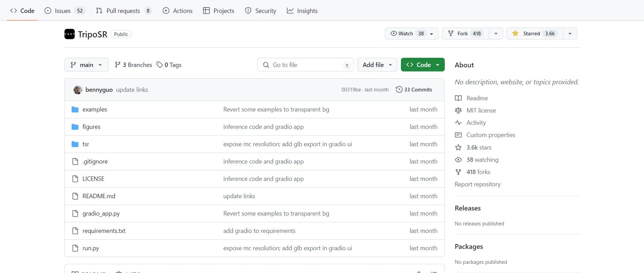Open bennyguo's profile link
The height and width of the screenshot is (273, 644).
pyautogui.click(x=99, y=90)
